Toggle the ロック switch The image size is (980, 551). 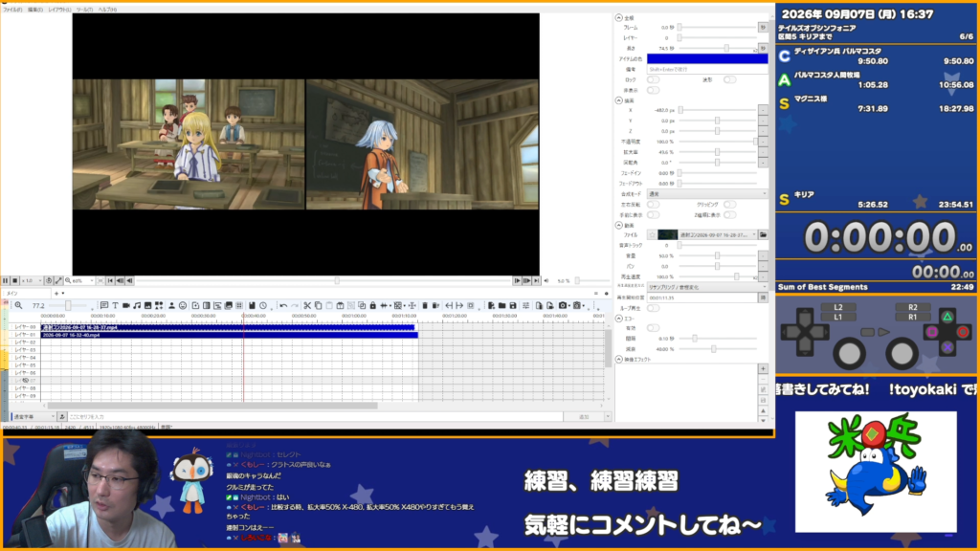[x=653, y=80]
